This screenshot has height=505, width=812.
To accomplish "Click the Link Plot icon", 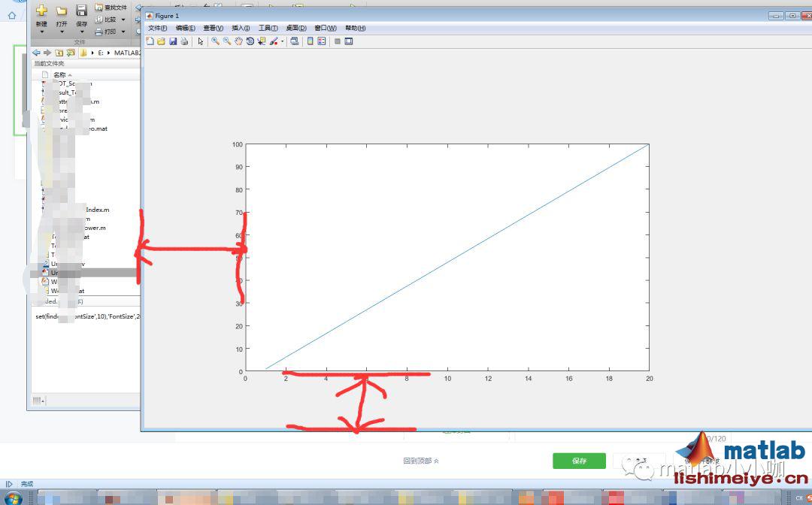I will pyautogui.click(x=294, y=41).
